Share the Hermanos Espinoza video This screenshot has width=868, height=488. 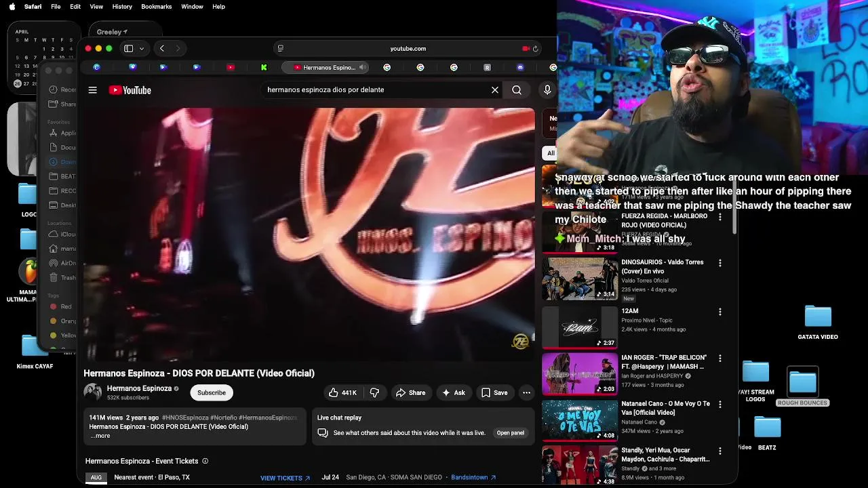click(411, 392)
